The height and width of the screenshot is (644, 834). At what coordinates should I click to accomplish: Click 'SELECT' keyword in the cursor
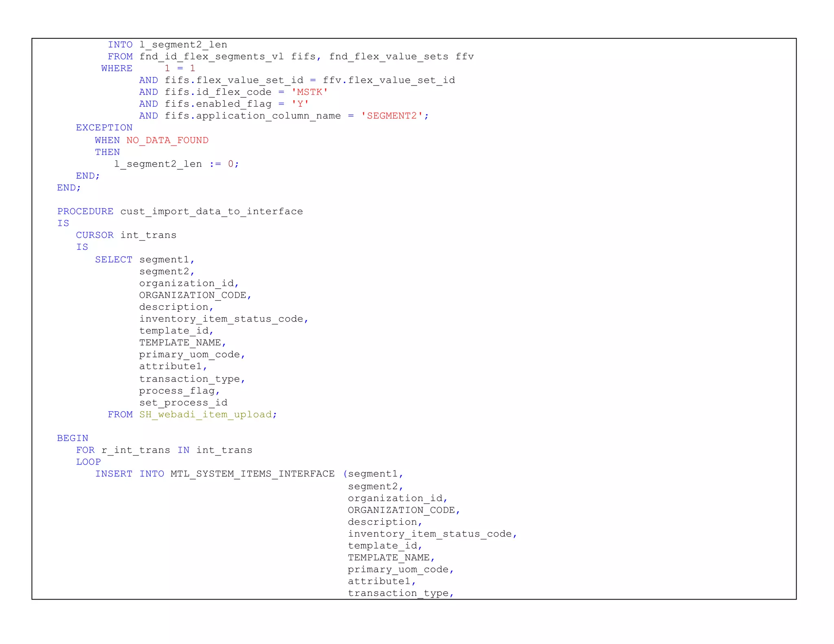(114, 260)
